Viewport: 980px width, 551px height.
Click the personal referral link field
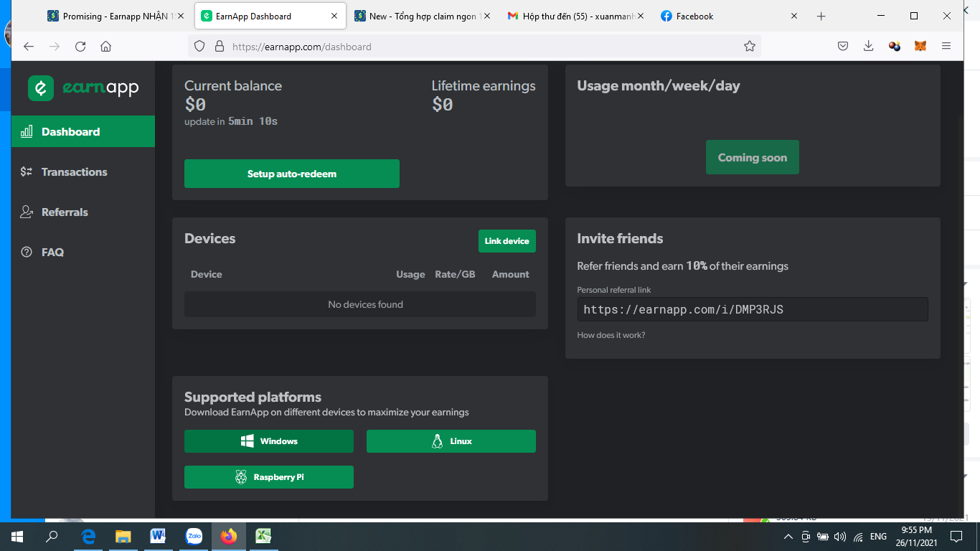point(753,309)
